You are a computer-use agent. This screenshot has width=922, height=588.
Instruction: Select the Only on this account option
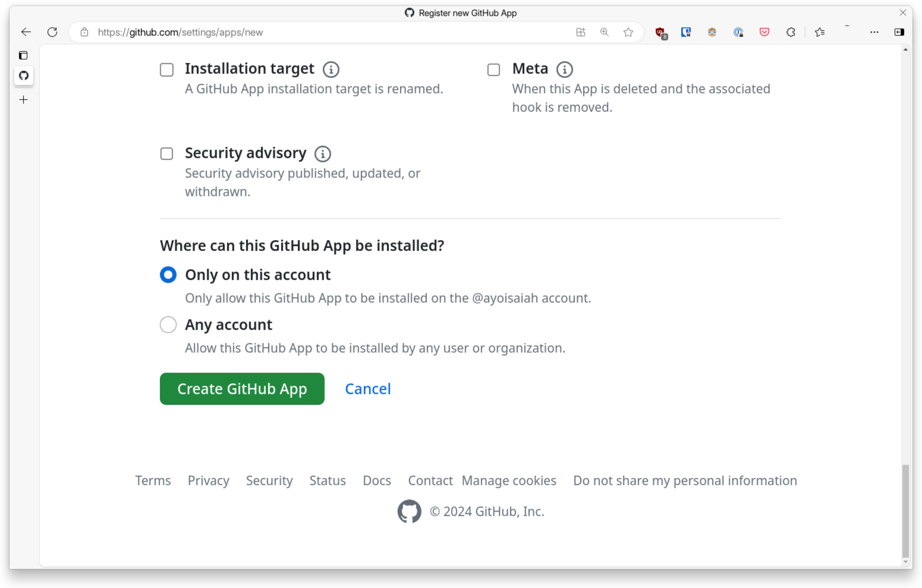168,275
